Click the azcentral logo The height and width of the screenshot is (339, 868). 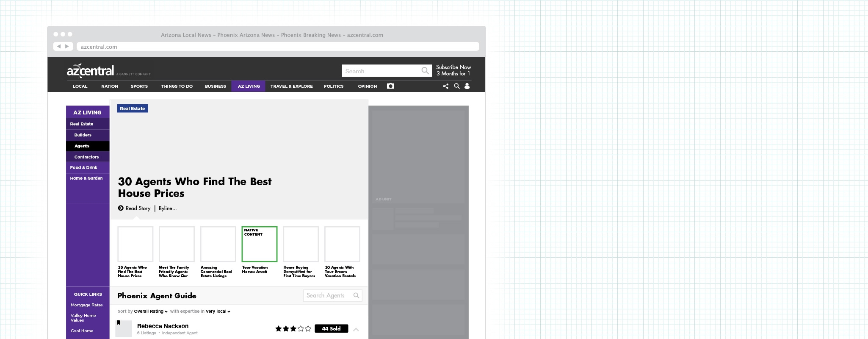pos(91,71)
